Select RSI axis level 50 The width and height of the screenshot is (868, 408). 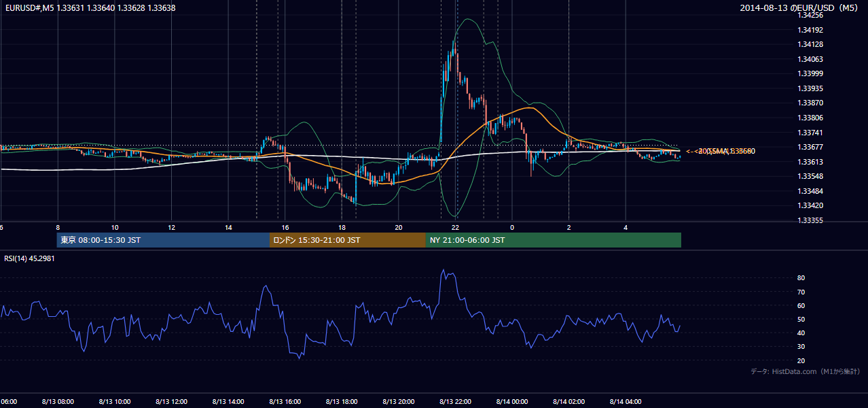coord(801,319)
